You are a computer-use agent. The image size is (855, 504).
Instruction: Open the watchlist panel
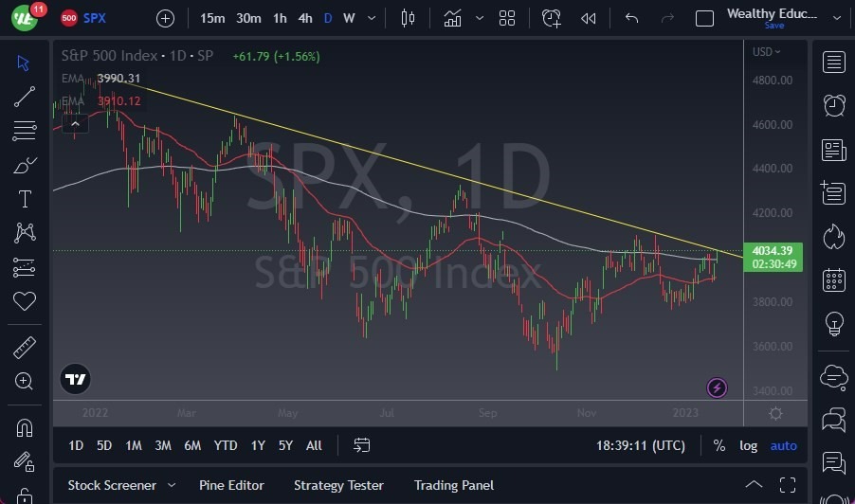pos(834,63)
